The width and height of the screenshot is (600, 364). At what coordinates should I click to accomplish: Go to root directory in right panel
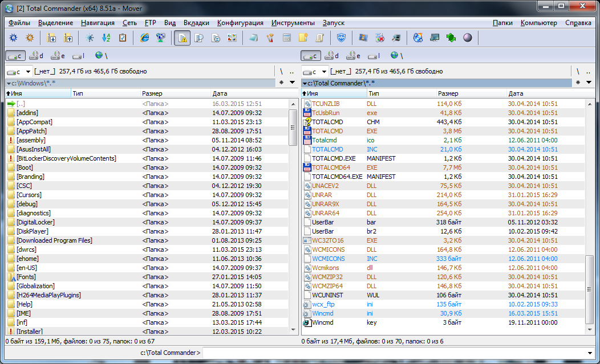578,72
